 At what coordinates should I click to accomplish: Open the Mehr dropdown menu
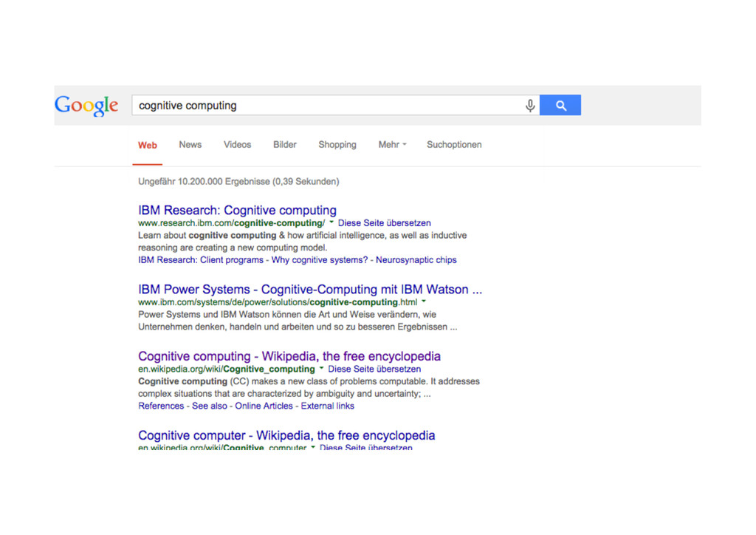pos(392,145)
